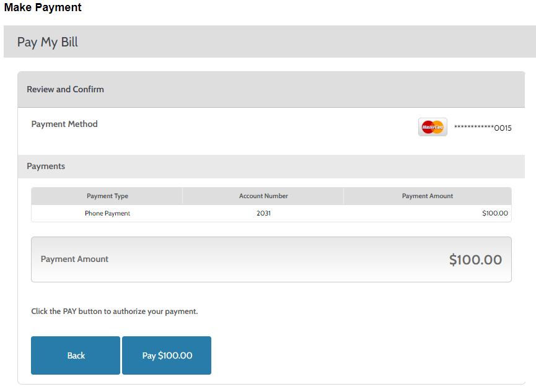Image resolution: width=536 pixels, height=392 pixels.
Task: Select the Review and Confirm header
Action: click(x=65, y=89)
